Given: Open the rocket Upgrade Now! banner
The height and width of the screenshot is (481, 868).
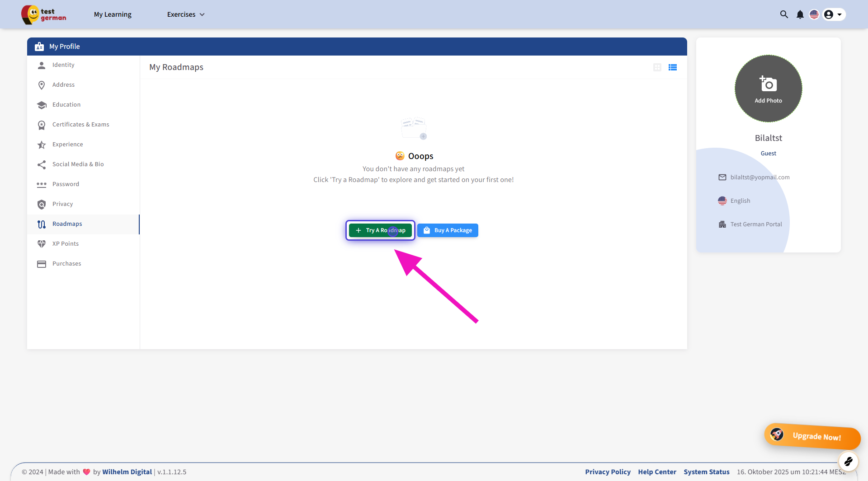Looking at the screenshot, I should coord(812,436).
